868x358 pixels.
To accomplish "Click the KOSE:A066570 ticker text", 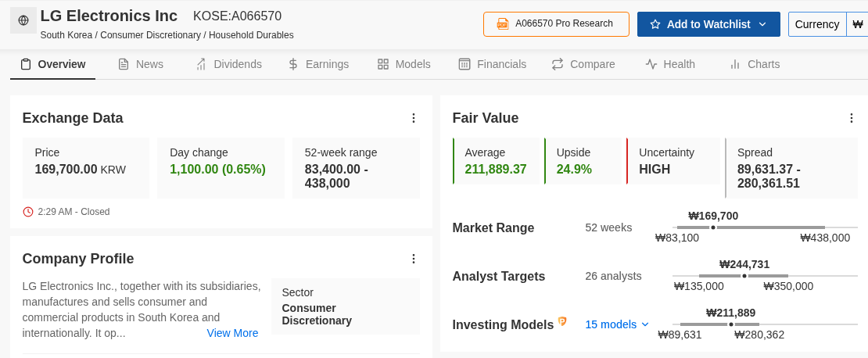I will [x=237, y=16].
